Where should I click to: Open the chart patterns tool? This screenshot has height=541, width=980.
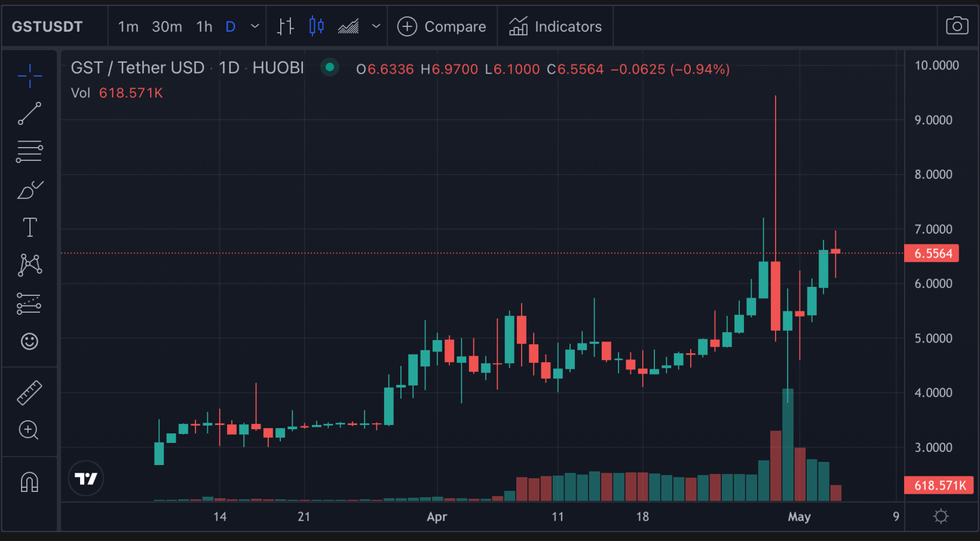29,265
